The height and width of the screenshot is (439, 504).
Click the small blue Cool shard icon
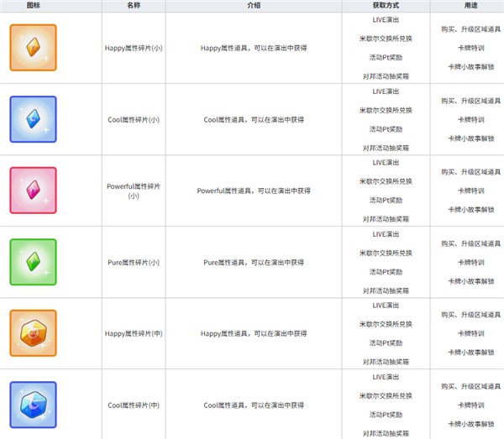tap(33, 119)
